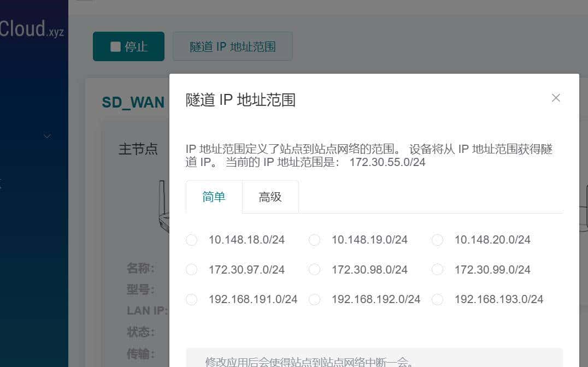This screenshot has height=367, width=588.
Task: Click the stop square icon inside 停止 button
Action: [x=115, y=46]
